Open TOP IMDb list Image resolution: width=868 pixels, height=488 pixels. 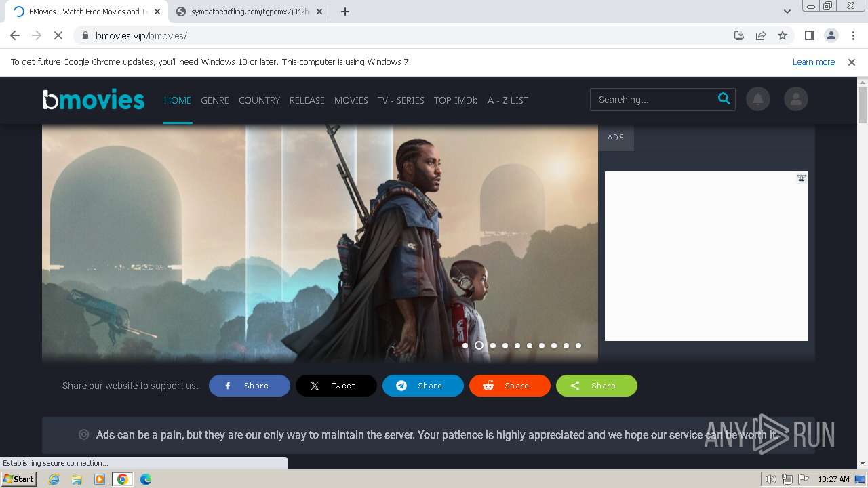(456, 100)
